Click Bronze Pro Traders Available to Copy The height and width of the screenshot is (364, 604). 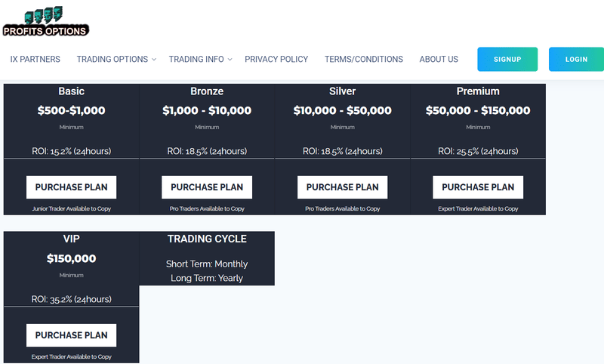coord(207,208)
